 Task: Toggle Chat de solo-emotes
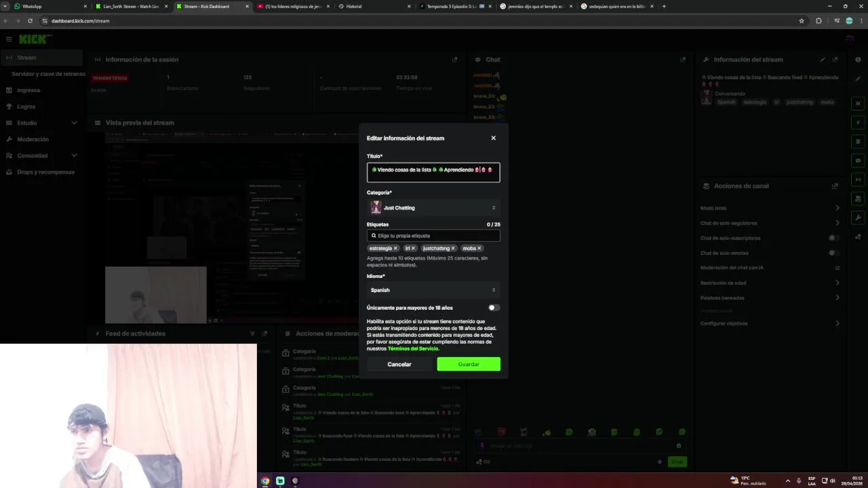[834, 253]
